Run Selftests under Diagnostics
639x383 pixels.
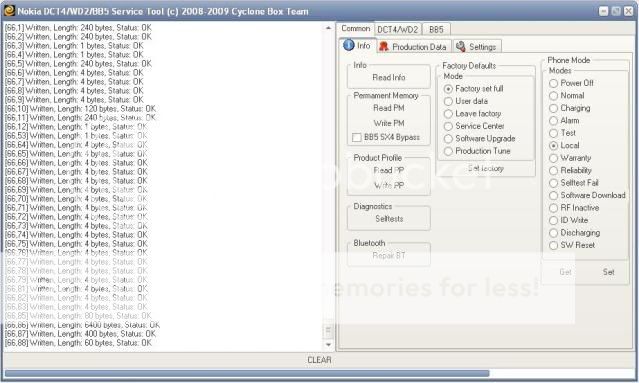click(x=389, y=219)
